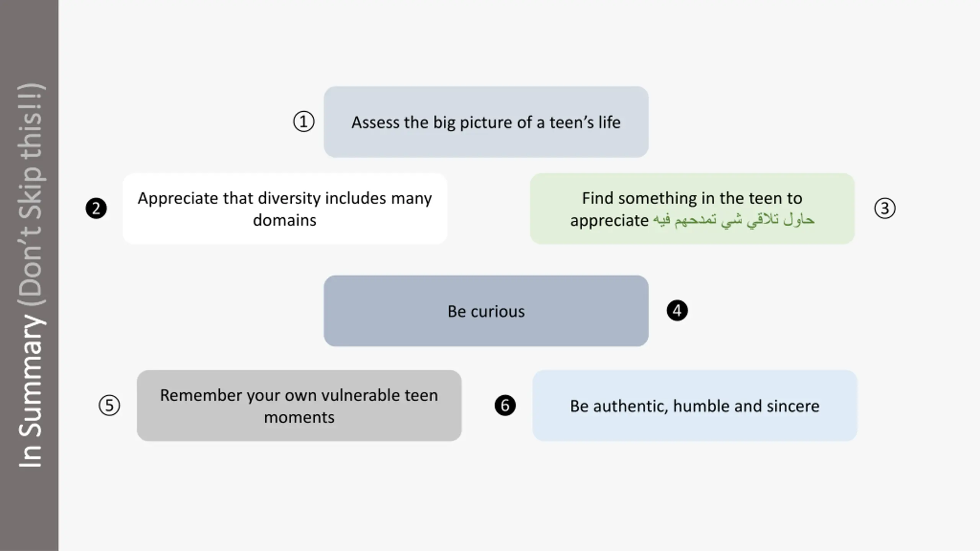
Task: Click the green Arabic text phrase
Action: (x=733, y=220)
